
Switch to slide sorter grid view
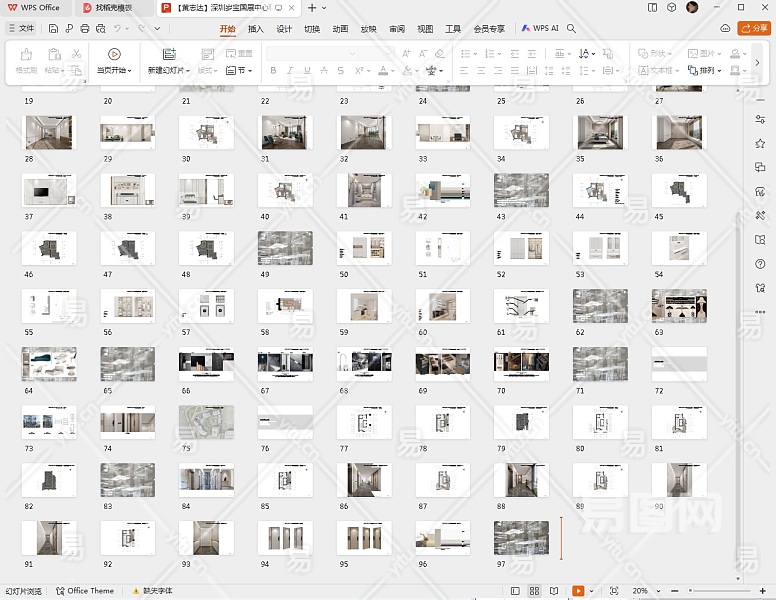click(x=535, y=591)
